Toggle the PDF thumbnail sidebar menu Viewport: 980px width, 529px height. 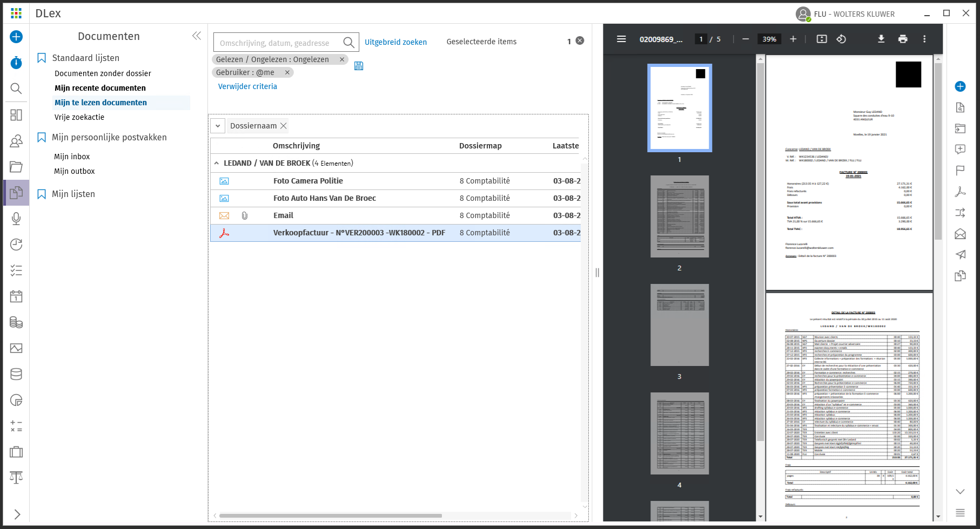point(621,39)
